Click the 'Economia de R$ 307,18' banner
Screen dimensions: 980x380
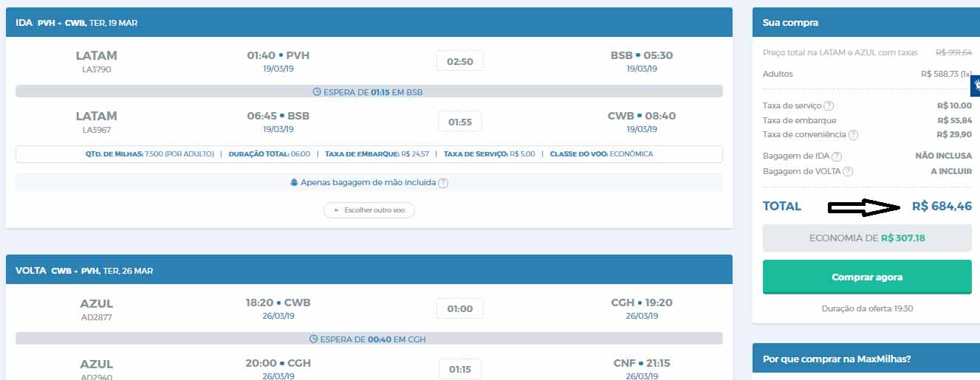867,238
